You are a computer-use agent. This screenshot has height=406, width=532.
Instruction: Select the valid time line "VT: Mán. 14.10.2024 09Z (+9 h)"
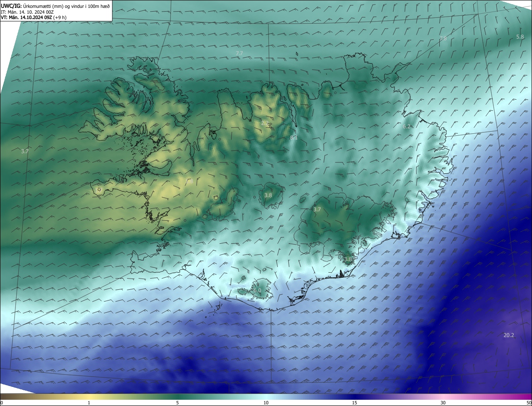point(34,17)
